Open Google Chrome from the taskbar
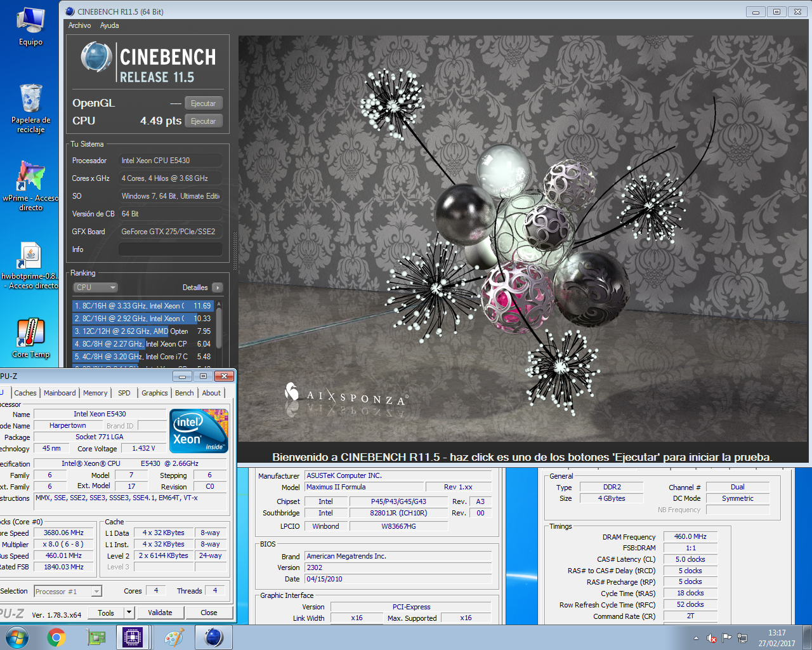 [x=56, y=637]
